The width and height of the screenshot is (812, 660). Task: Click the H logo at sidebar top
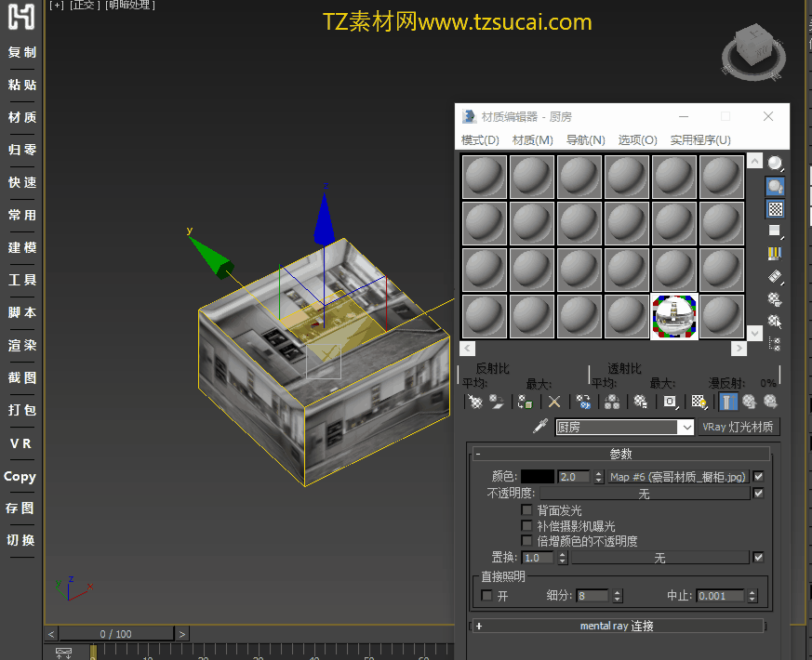(x=21, y=17)
